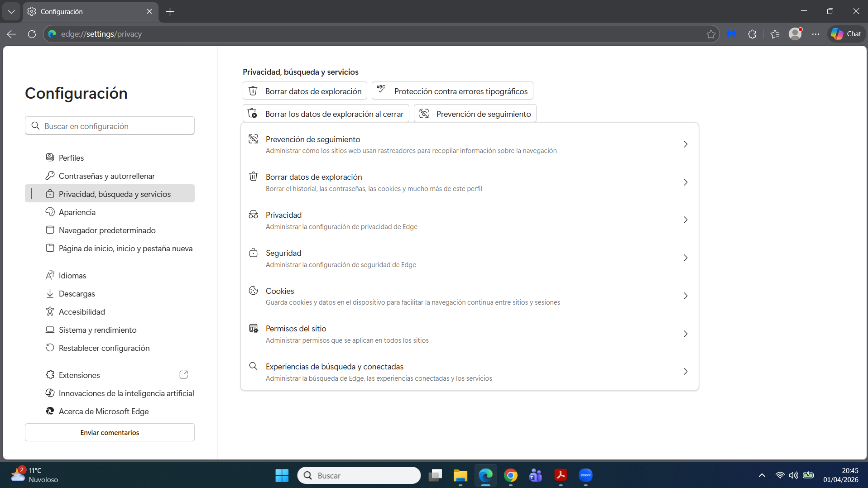Open the weather widget 11°C Nuvoloso
This screenshot has width=868, height=488.
35,475
